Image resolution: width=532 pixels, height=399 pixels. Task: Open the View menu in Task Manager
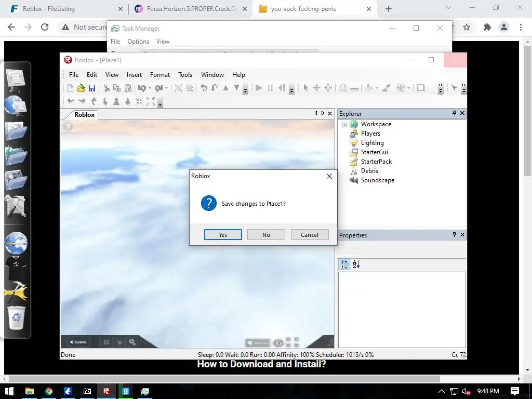click(163, 42)
